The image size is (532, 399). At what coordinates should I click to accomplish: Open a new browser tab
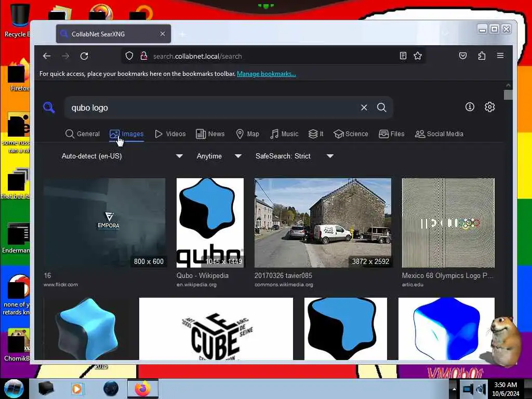coord(182,34)
